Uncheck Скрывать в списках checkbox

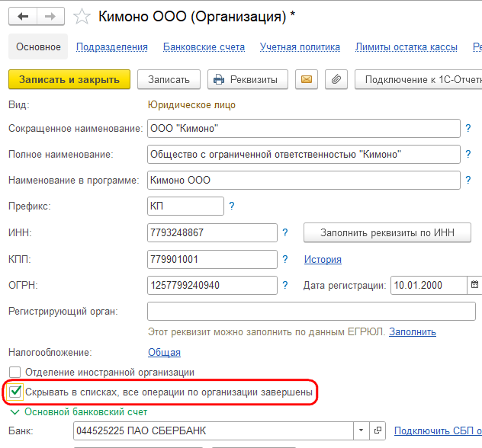point(15,392)
